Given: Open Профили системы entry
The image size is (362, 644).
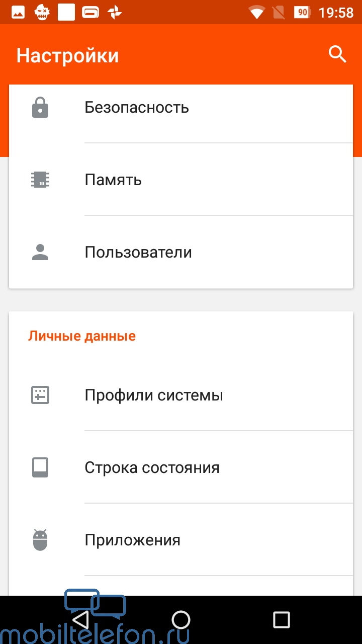Looking at the screenshot, I should click(x=181, y=395).
